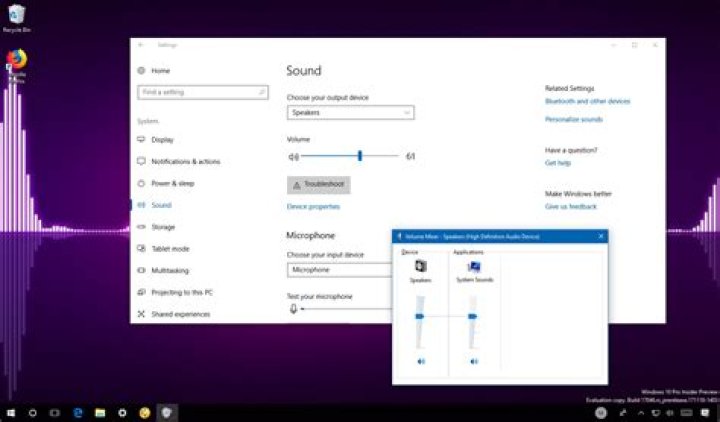Image resolution: width=720 pixels, height=422 pixels.
Task: Select Display in Settings sidebar
Action: point(163,140)
